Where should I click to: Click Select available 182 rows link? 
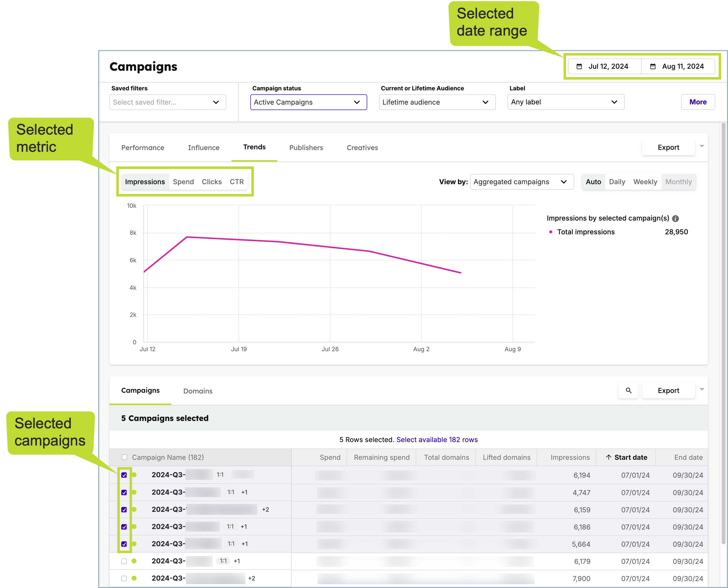click(437, 440)
